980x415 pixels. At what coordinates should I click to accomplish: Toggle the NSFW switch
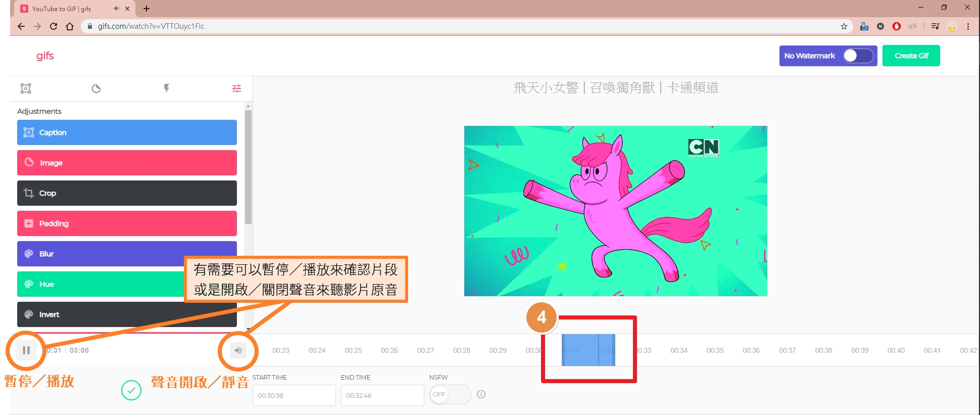click(x=450, y=395)
